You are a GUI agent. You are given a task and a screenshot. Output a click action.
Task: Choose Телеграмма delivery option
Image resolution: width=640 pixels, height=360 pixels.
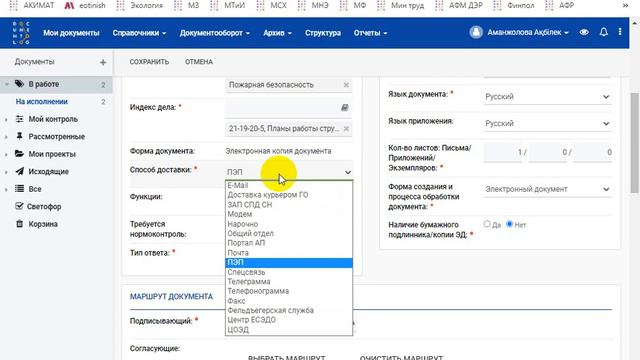coord(289,281)
